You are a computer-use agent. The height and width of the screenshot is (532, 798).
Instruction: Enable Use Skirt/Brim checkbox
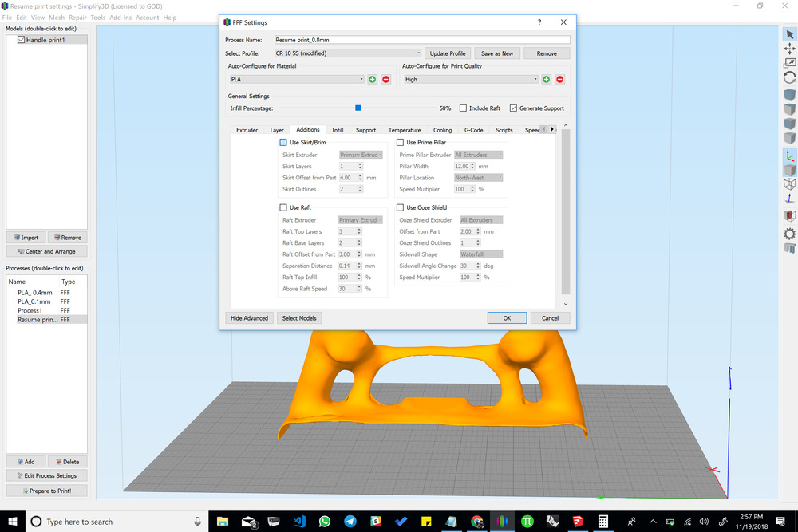(x=283, y=143)
